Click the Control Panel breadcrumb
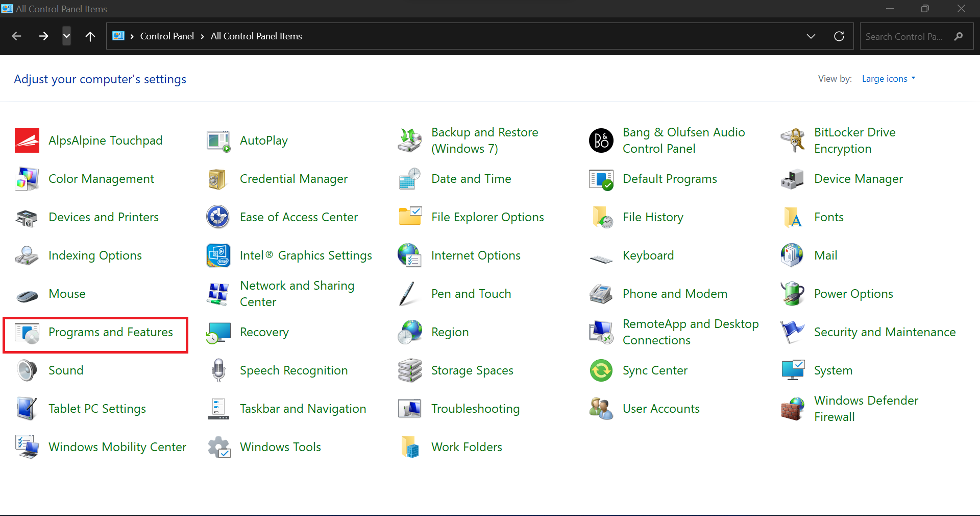 pos(167,36)
